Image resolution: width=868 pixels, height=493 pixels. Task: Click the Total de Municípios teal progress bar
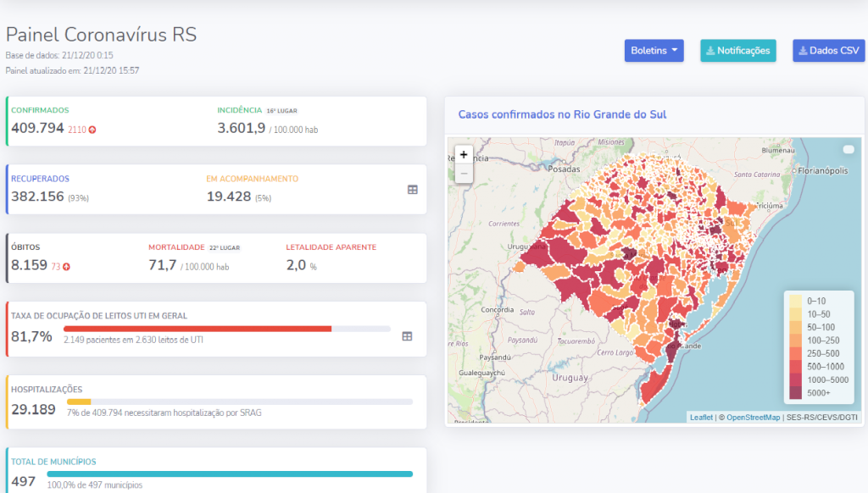(229, 474)
